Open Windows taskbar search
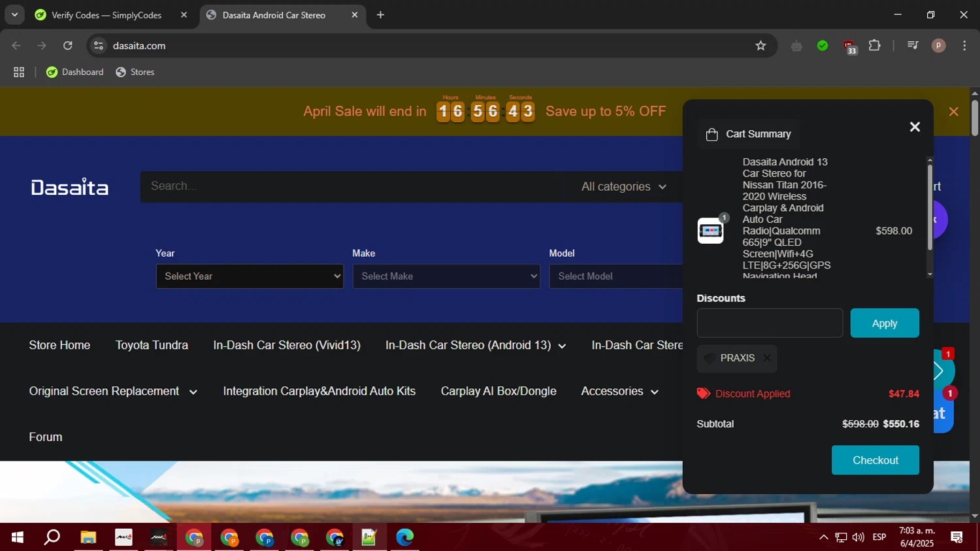The height and width of the screenshot is (551, 980). coord(52,537)
